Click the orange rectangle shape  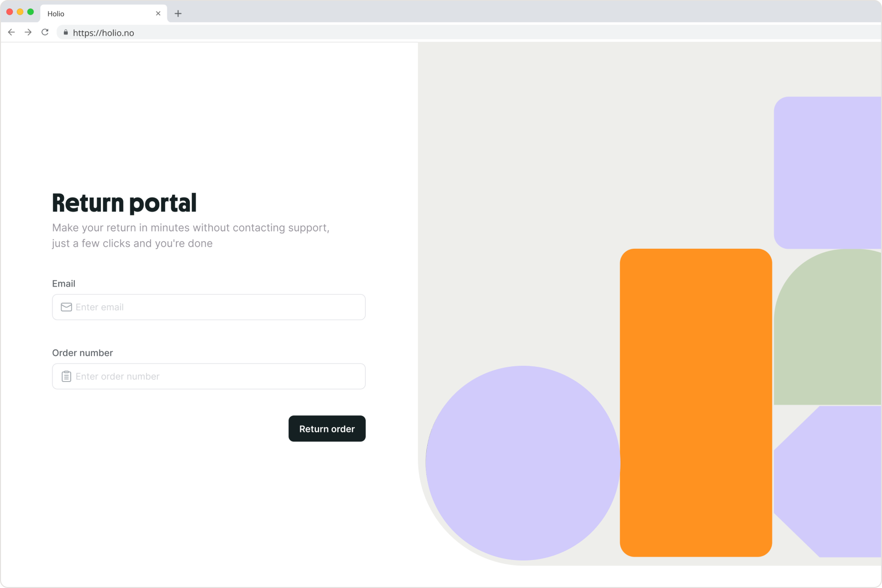point(696,402)
